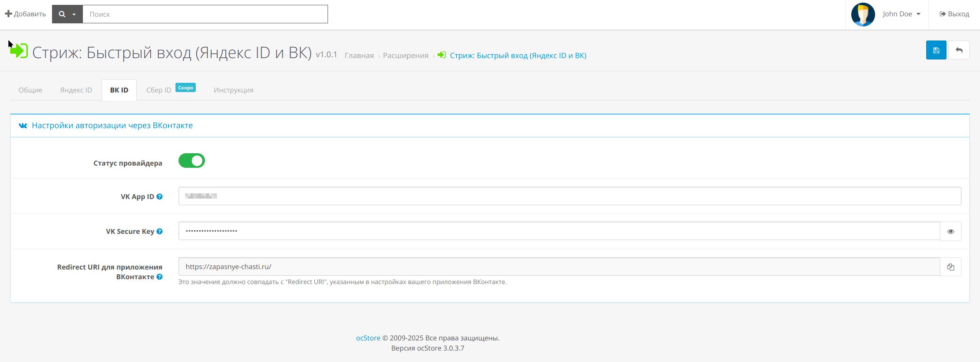Go to Главная breadcrumb link

[359, 55]
